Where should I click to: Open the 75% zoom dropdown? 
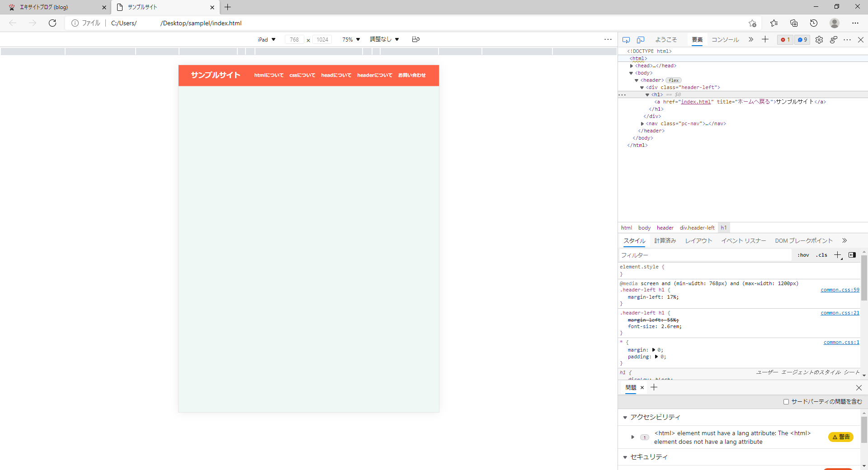pyautogui.click(x=351, y=39)
